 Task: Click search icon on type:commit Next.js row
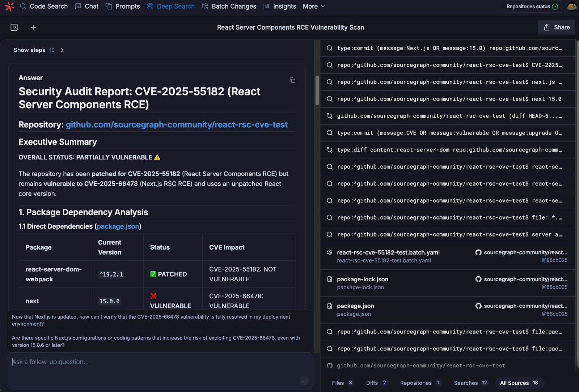coord(330,48)
